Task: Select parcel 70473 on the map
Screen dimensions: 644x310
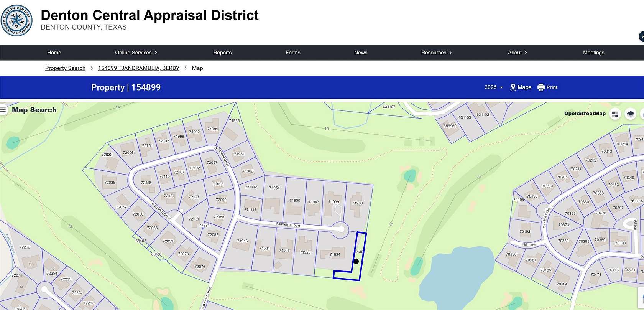Action: point(596,274)
